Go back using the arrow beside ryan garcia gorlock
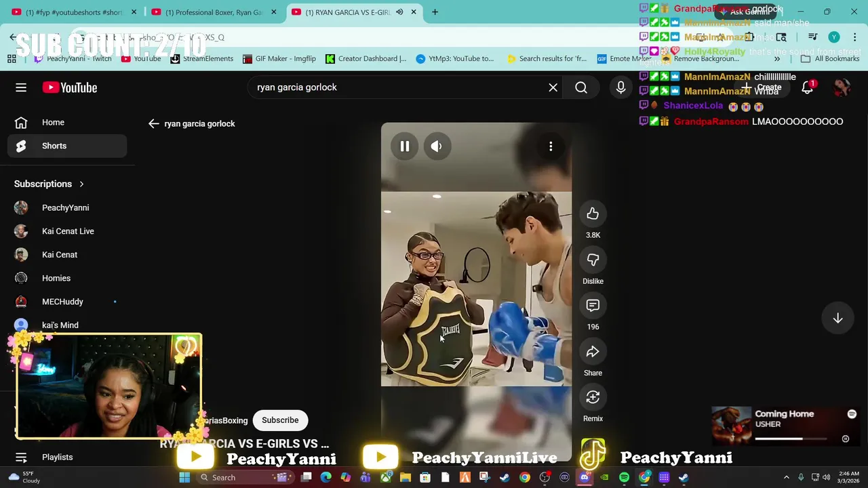This screenshot has height=488, width=868. tap(154, 123)
